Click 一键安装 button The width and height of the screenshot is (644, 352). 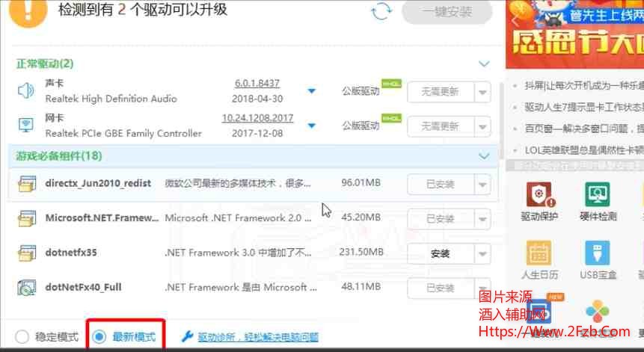tap(447, 12)
